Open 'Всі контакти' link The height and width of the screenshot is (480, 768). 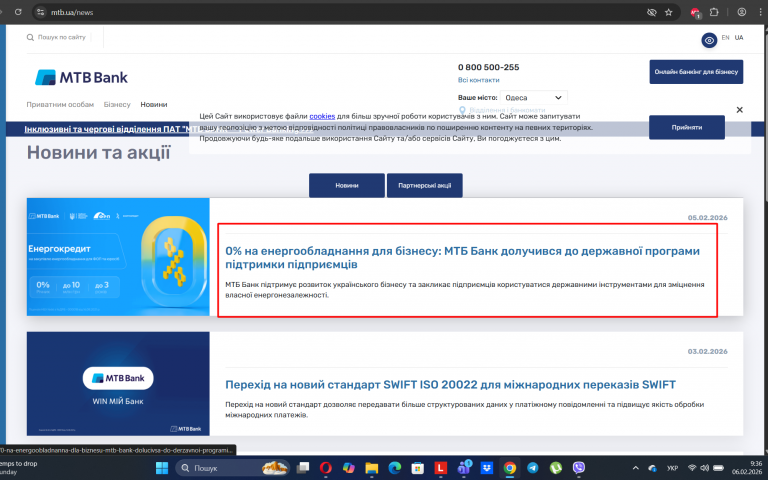pyautogui.click(x=479, y=80)
